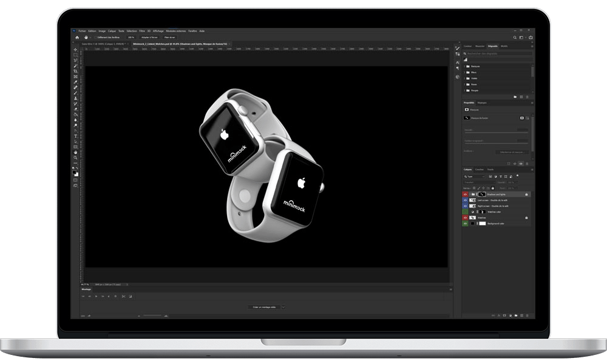The height and width of the screenshot is (364, 607).
Task: Select the Frame tool
Action: click(75, 76)
